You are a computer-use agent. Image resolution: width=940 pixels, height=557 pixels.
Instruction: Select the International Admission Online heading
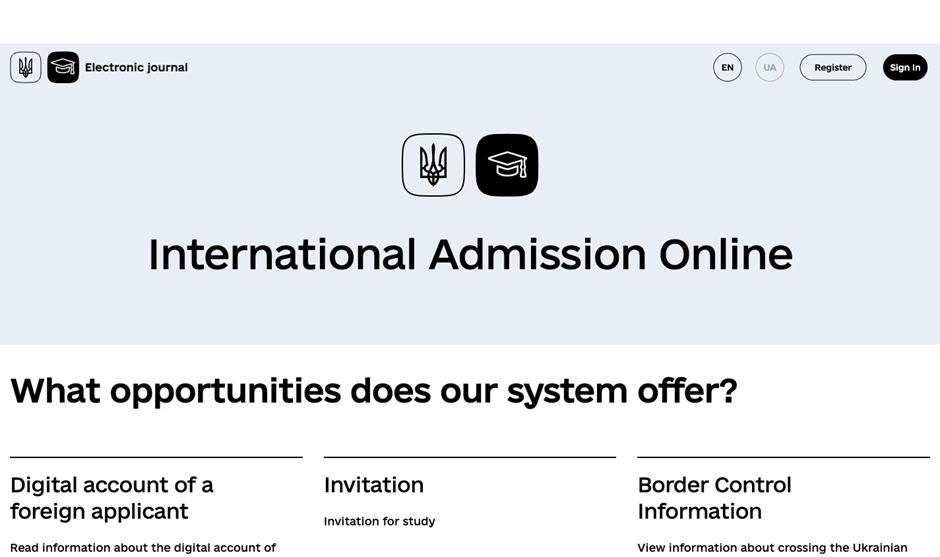coord(470,255)
